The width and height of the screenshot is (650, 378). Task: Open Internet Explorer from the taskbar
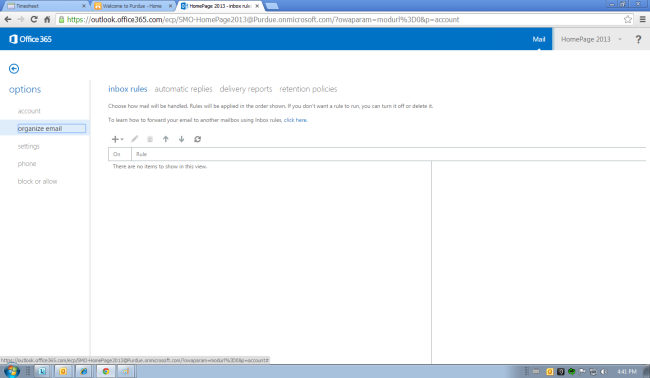click(x=84, y=371)
